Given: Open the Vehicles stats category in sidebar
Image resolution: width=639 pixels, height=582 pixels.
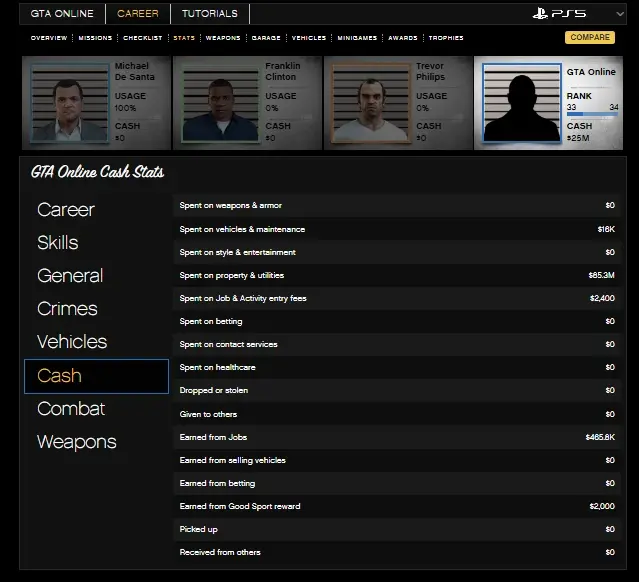Looking at the screenshot, I should pos(72,342).
